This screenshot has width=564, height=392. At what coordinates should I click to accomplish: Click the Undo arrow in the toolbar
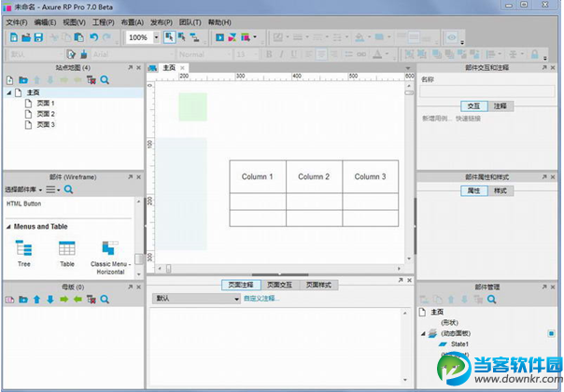click(x=93, y=37)
